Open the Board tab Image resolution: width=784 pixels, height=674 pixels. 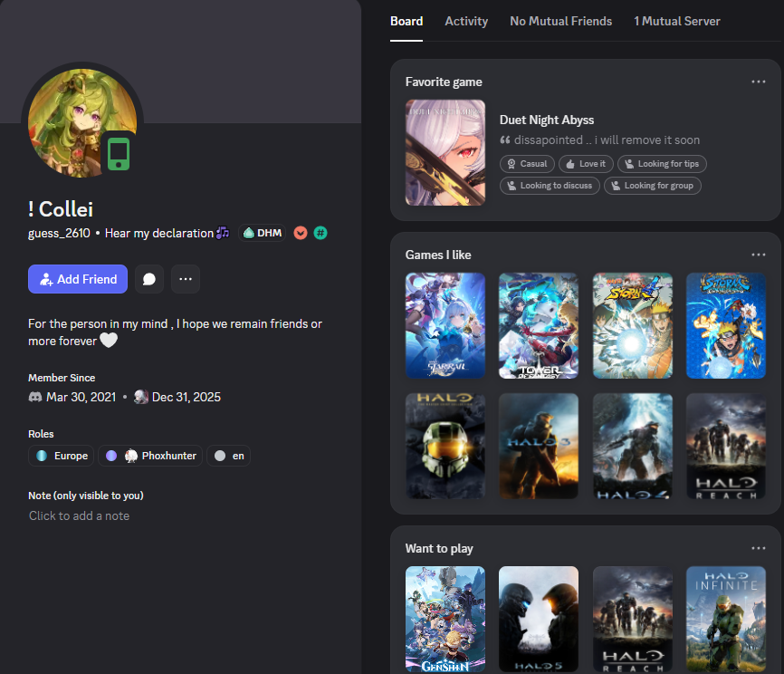click(x=406, y=22)
